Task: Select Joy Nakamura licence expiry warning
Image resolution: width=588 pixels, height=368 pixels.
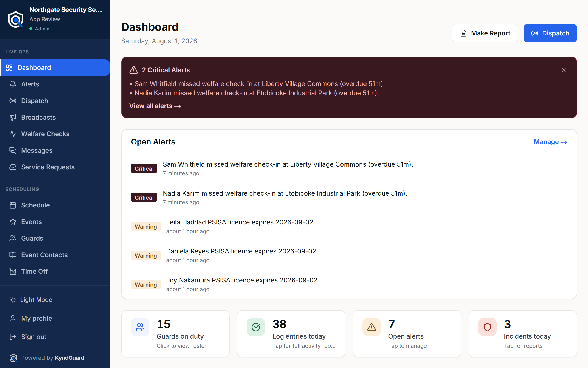Action: tap(349, 284)
